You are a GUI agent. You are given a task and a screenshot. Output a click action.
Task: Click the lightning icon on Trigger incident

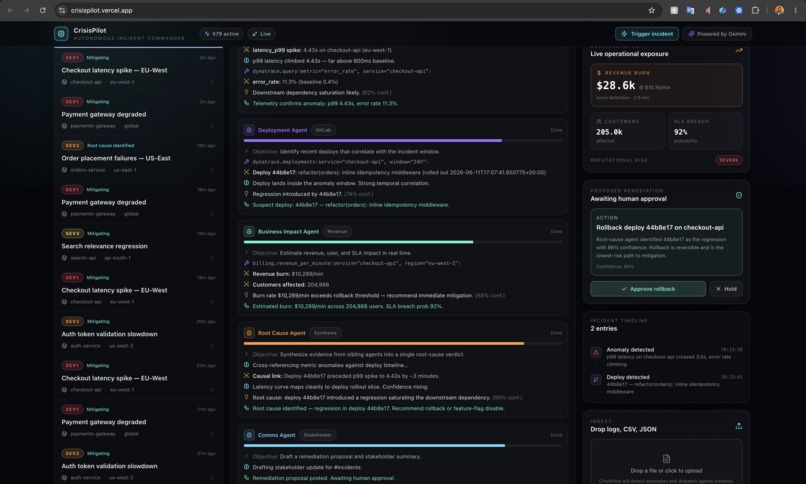click(x=624, y=34)
